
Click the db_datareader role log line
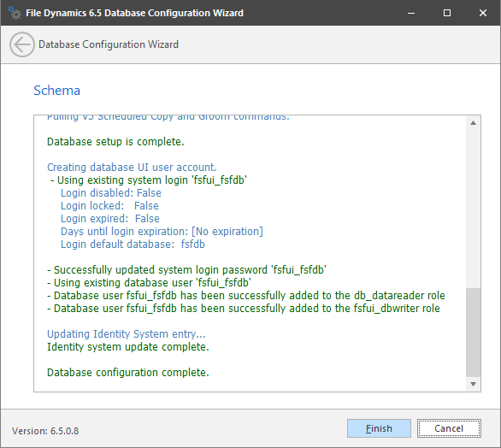click(246, 296)
